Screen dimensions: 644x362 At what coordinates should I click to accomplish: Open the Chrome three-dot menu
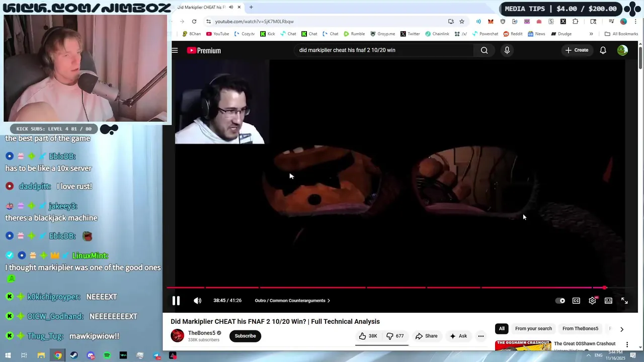coord(636,22)
